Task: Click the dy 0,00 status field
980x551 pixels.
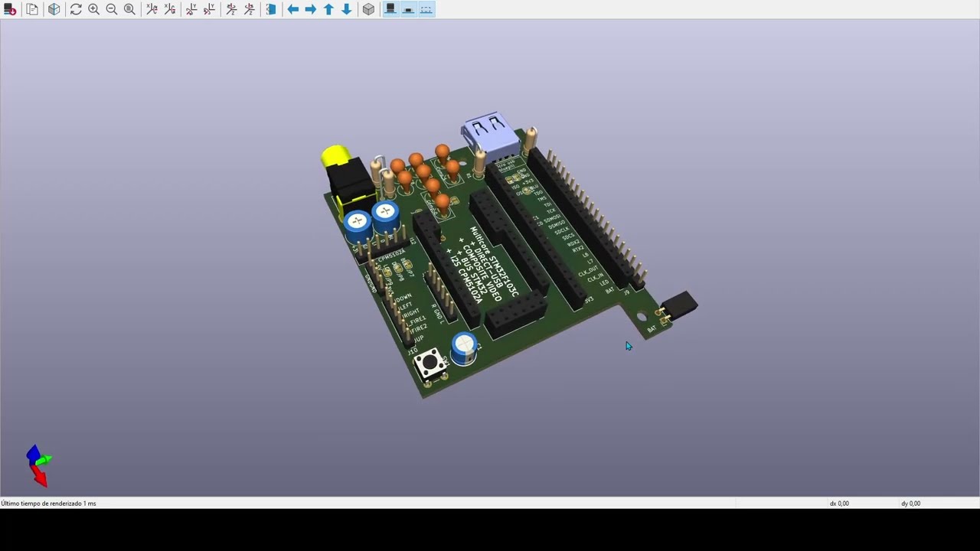Action: [x=911, y=504]
